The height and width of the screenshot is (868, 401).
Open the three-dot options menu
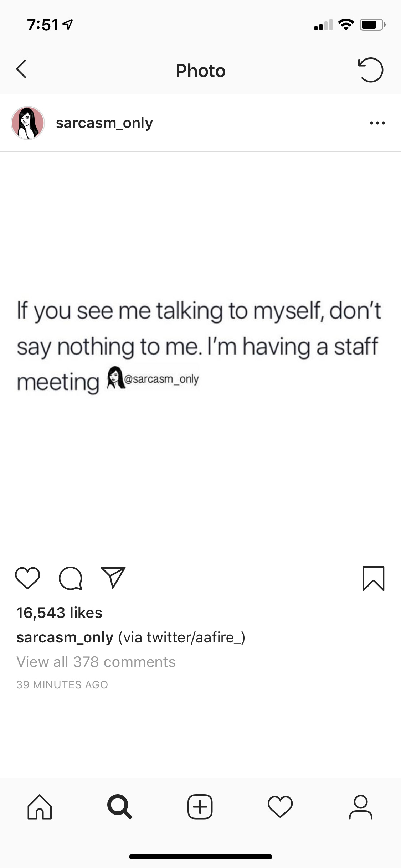(x=377, y=123)
